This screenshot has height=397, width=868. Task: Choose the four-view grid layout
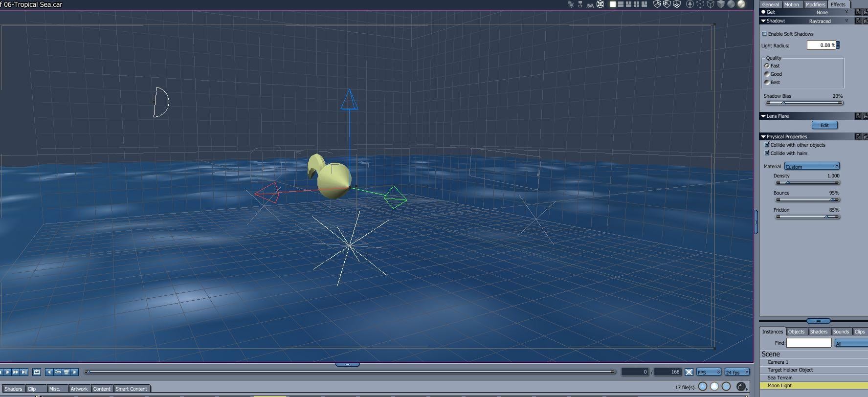click(636, 4)
